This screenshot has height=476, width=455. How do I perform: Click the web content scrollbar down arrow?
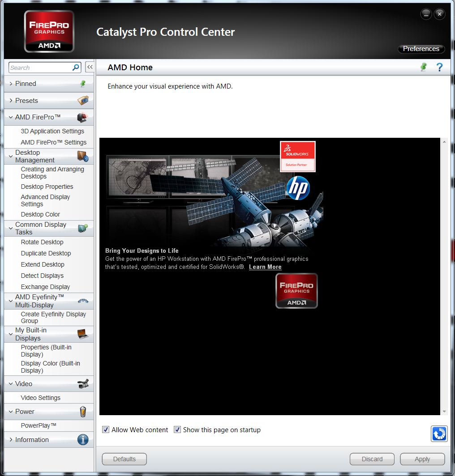(x=444, y=411)
